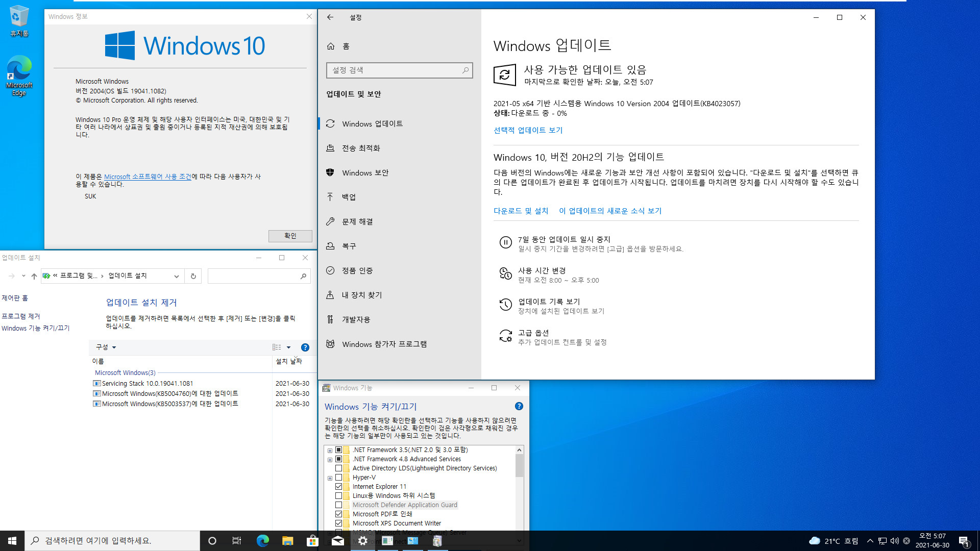Expand .NET Framework 4.8 tree node

tap(330, 460)
